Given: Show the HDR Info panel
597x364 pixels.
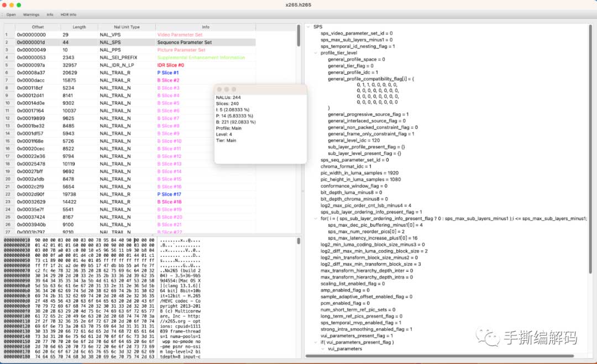Looking at the screenshot, I should pyautogui.click(x=69, y=14).
